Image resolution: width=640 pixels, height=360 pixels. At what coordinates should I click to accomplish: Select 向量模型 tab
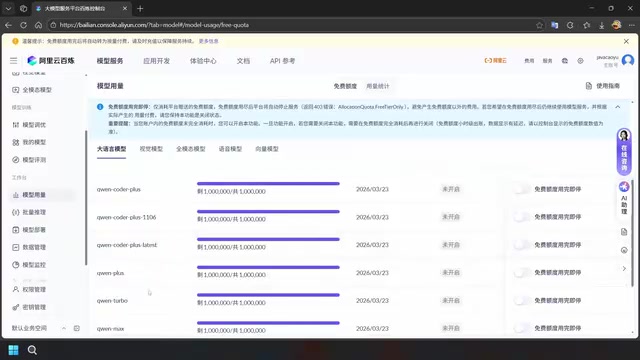click(x=267, y=149)
